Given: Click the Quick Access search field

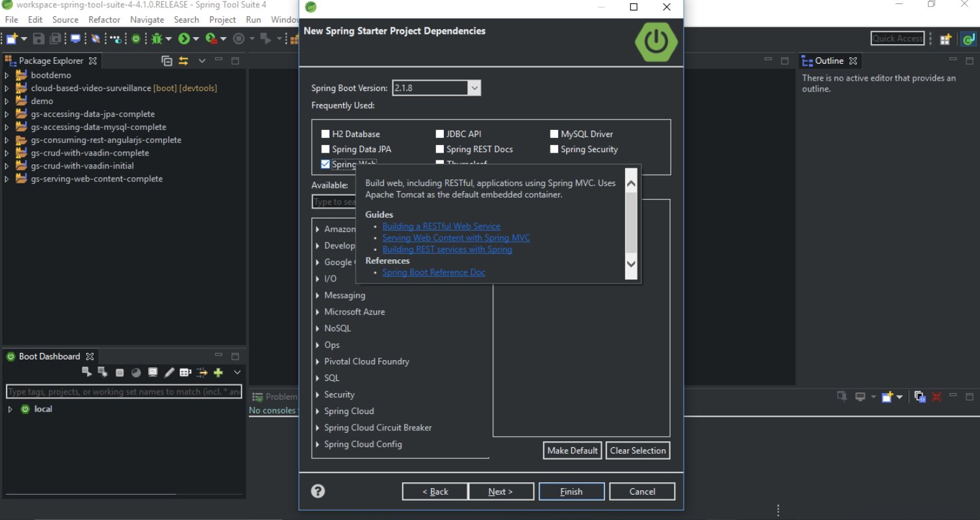Looking at the screenshot, I should (x=897, y=39).
